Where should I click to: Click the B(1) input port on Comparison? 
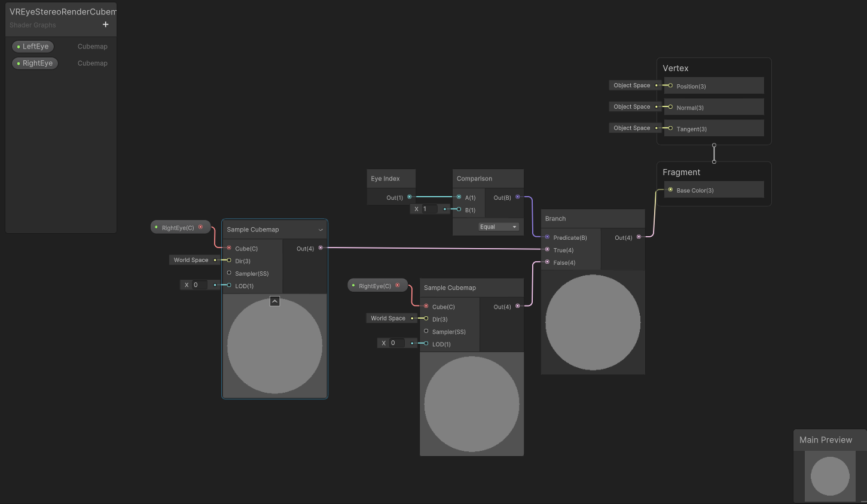coord(459,209)
